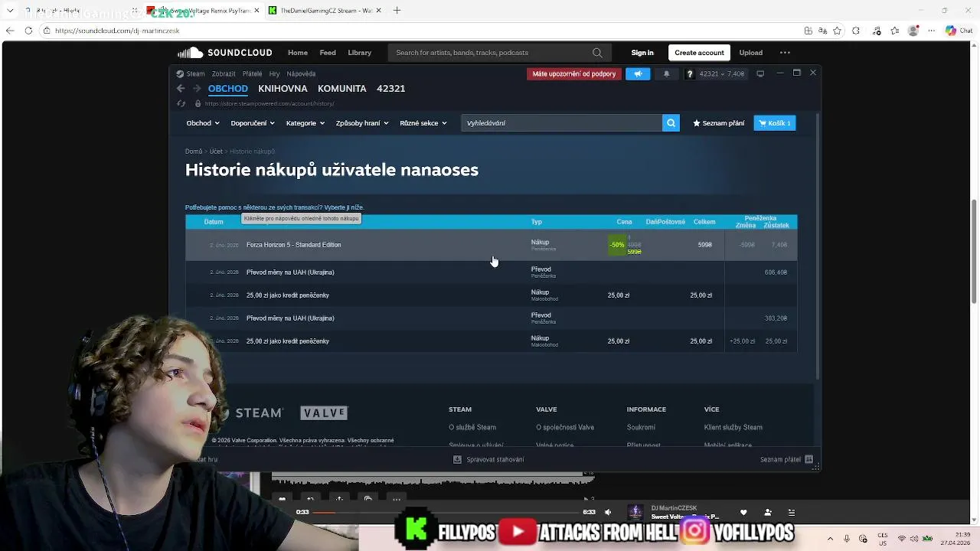The width and height of the screenshot is (980, 551).
Task: Show hidden system tray icons
Action: coord(831,538)
